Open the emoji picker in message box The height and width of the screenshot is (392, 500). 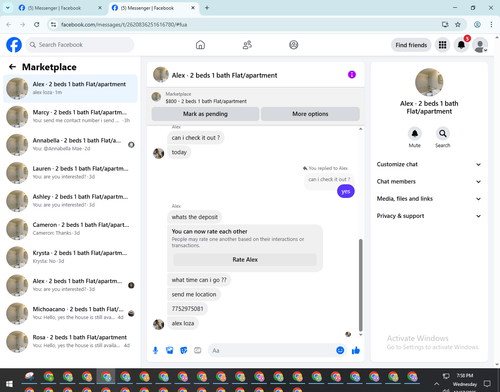340,350
